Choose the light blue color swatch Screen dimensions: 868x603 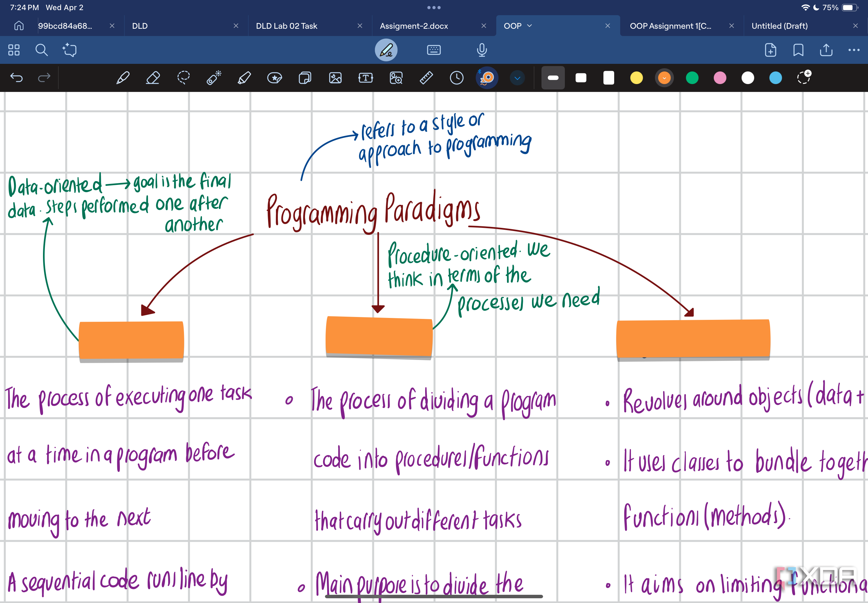776,78
